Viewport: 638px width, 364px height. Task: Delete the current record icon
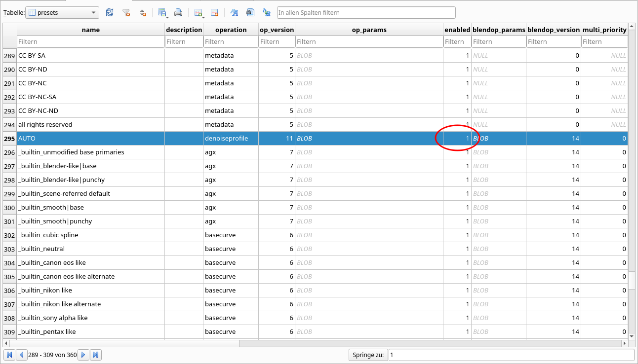[x=214, y=12]
